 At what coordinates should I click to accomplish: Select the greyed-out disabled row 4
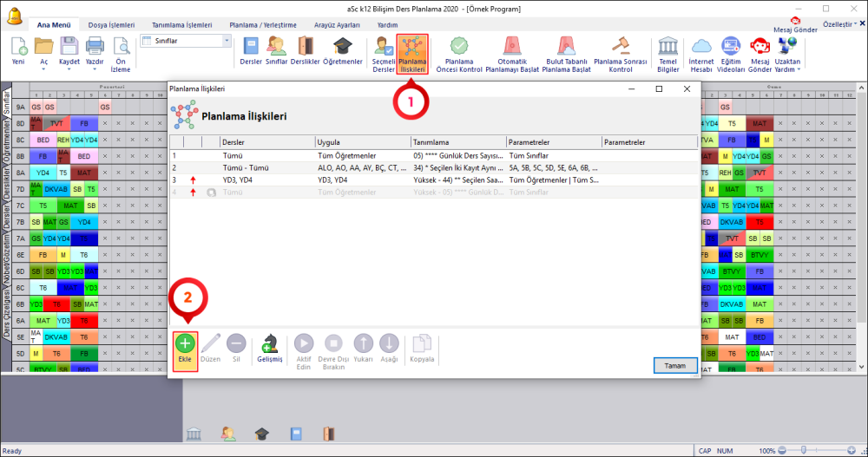tap(433, 193)
